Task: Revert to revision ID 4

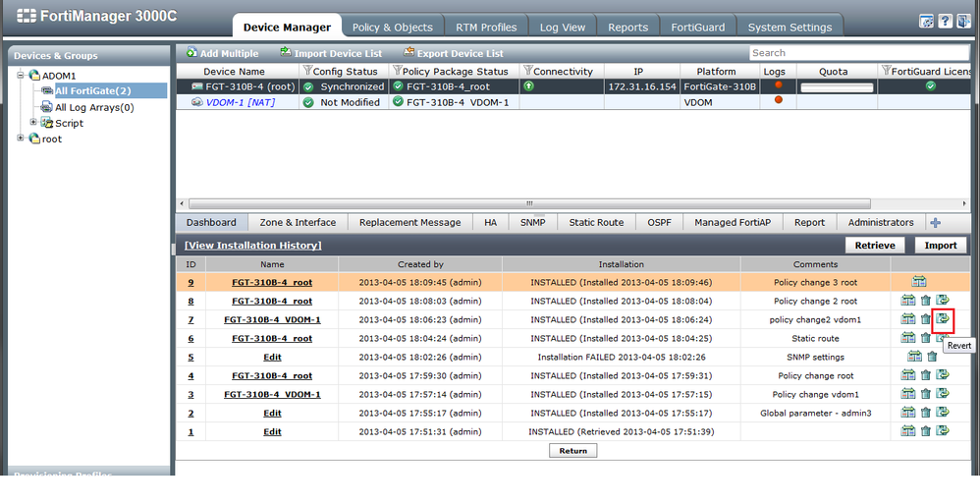Action: pyautogui.click(x=943, y=375)
